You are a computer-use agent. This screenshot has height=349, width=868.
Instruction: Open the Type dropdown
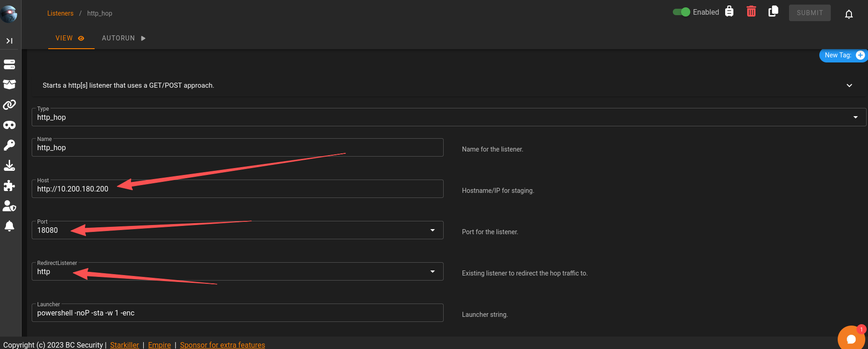click(855, 118)
